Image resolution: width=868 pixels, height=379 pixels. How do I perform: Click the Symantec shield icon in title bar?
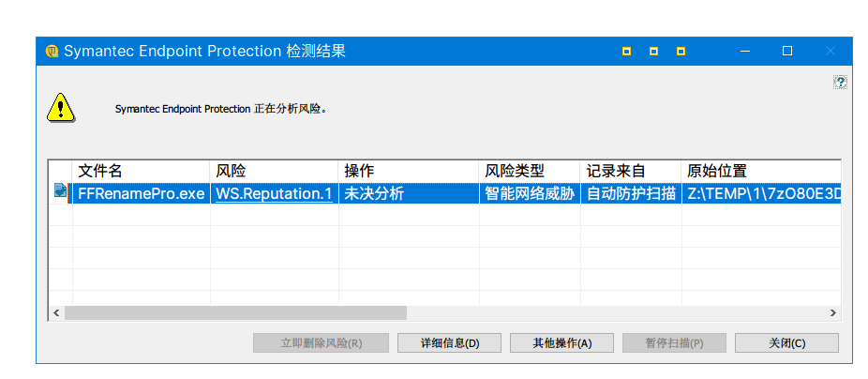tap(52, 52)
